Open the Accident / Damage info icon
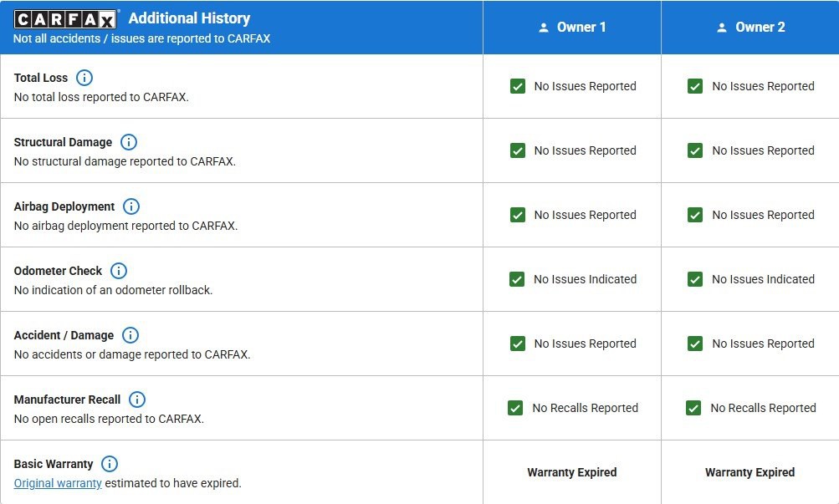 click(x=130, y=335)
